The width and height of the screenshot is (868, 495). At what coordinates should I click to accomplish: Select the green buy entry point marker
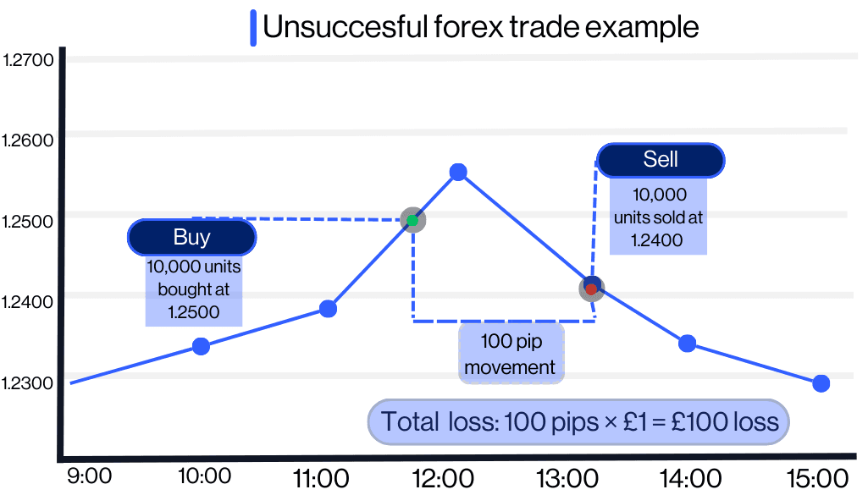click(x=412, y=220)
